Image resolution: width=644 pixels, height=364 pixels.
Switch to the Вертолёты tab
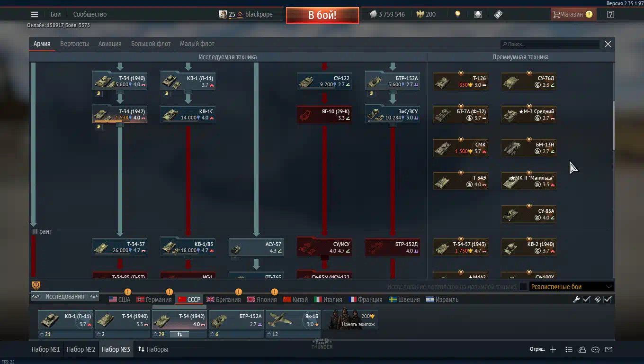coord(74,44)
